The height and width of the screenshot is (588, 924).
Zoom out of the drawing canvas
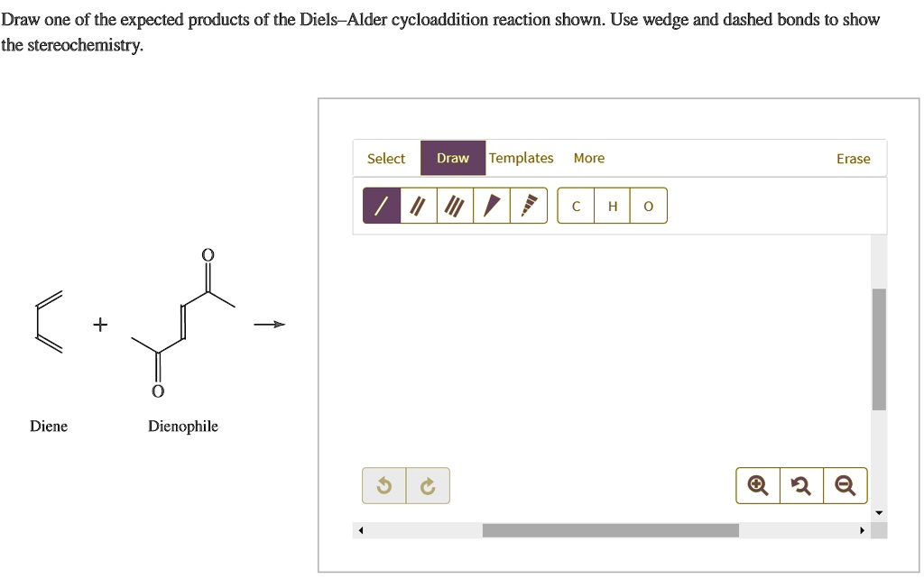tap(845, 486)
